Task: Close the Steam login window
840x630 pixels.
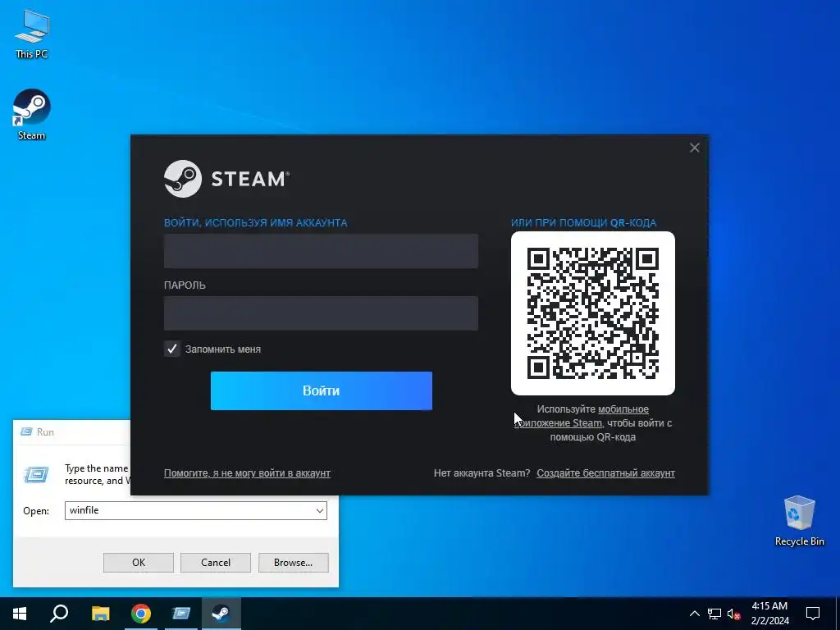Action: point(694,148)
